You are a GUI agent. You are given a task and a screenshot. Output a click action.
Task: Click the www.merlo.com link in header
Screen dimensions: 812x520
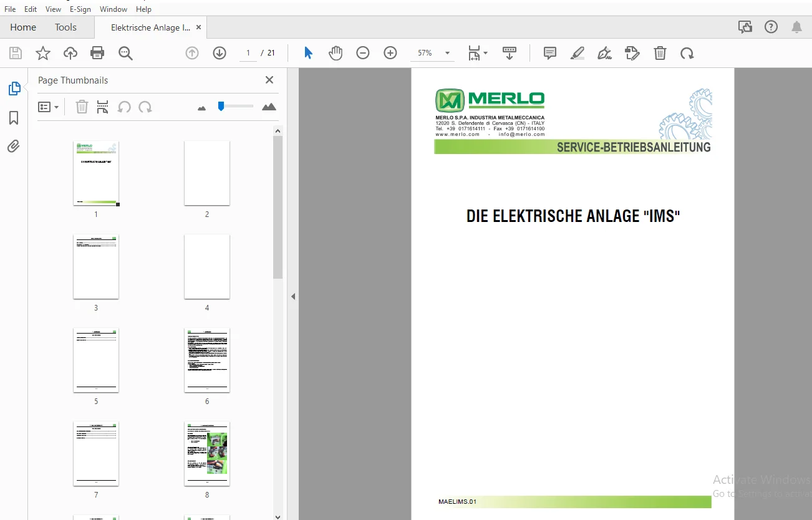[x=458, y=134]
